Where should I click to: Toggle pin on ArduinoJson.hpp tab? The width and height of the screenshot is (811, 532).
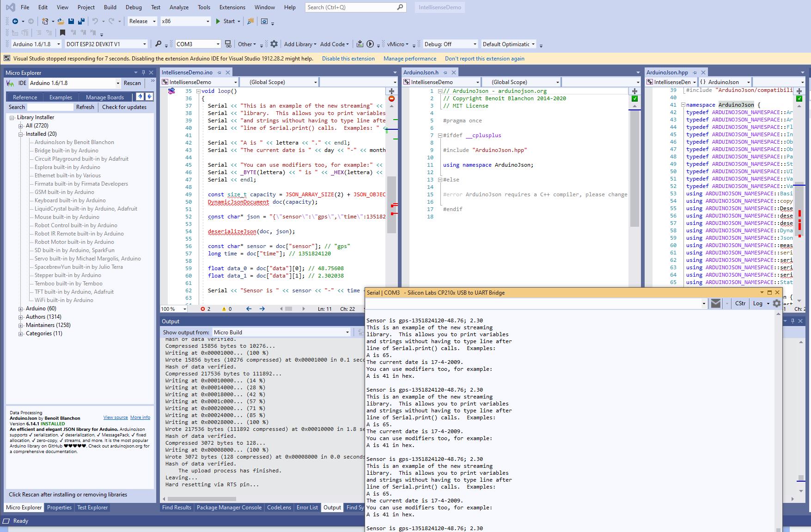[x=694, y=73]
